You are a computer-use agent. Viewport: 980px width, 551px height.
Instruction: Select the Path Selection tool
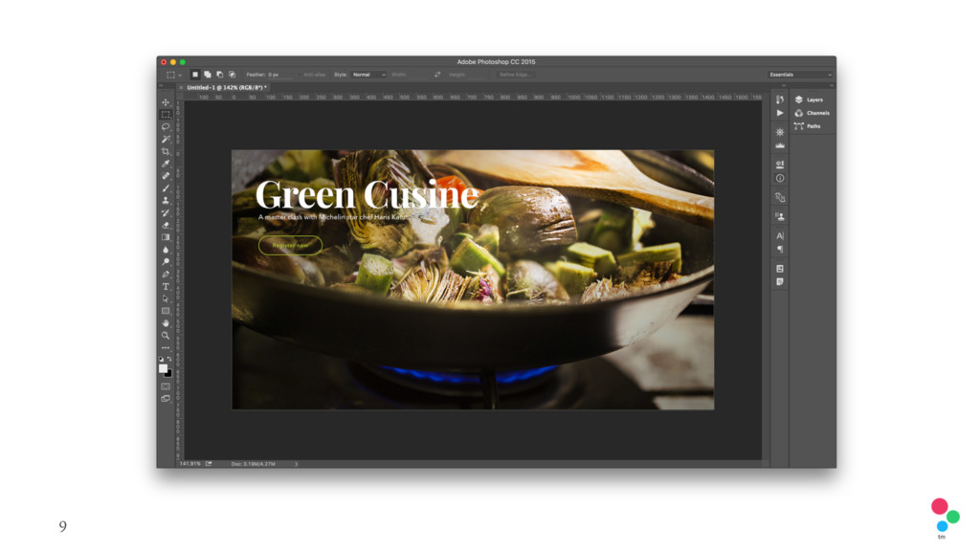[x=166, y=298]
